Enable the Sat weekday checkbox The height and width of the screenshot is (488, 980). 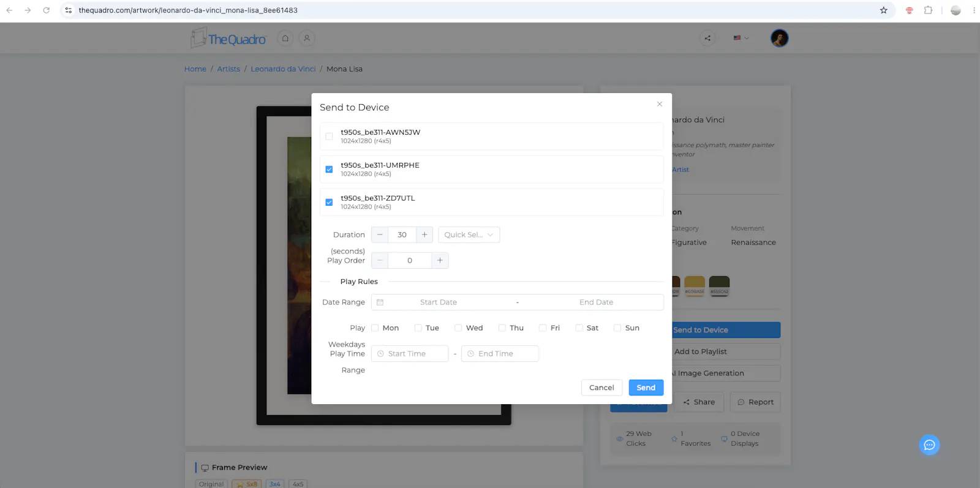tap(579, 328)
